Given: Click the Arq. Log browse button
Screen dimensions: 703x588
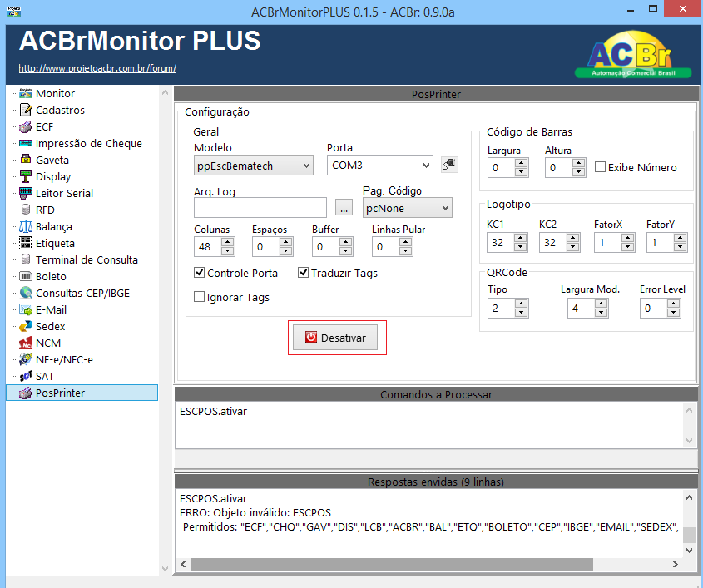Looking at the screenshot, I should [x=344, y=207].
